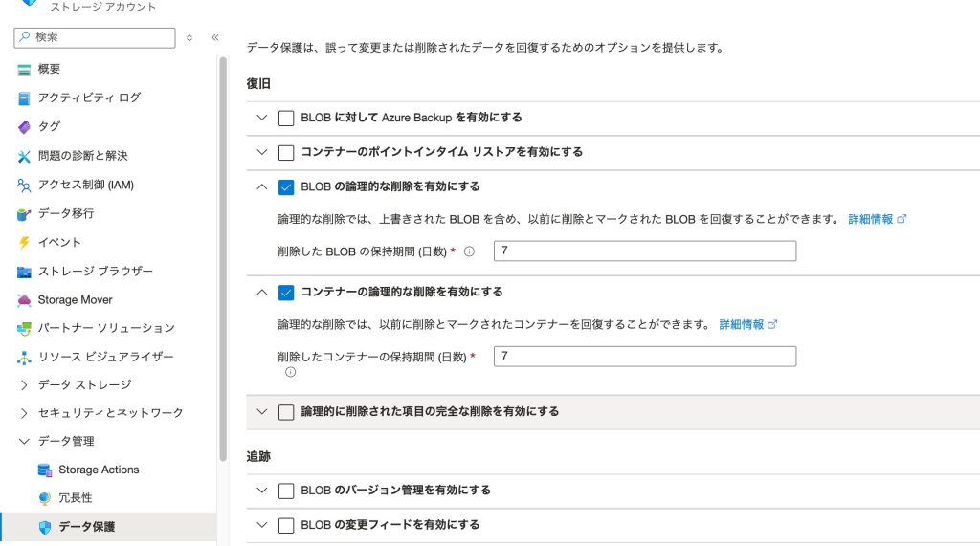Open ストレージ ブラウザー in the sidebar
Image resolution: width=980 pixels, height=546 pixels.
[95, 271]
